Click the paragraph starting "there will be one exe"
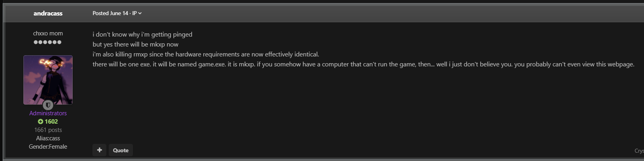The image size is (644, 161). [363, 64]
